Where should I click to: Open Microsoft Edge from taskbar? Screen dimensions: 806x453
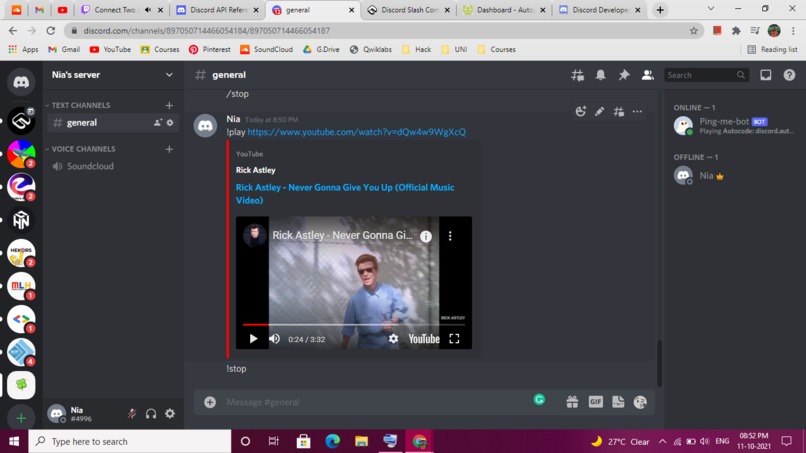pos(333,441)
